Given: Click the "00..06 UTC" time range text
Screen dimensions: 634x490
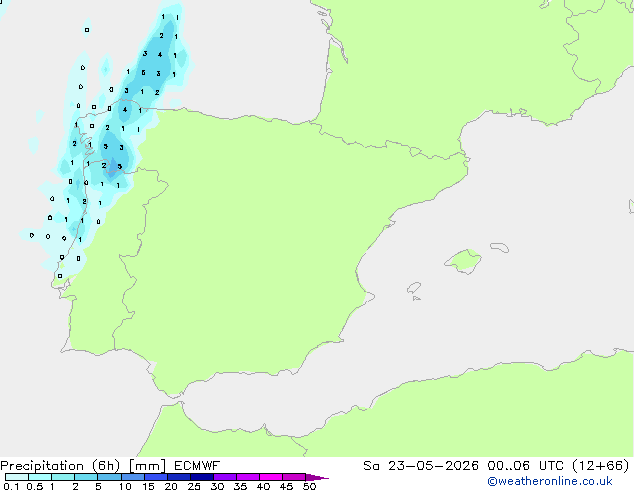Looking at the screenshot, I should point(525,466).
